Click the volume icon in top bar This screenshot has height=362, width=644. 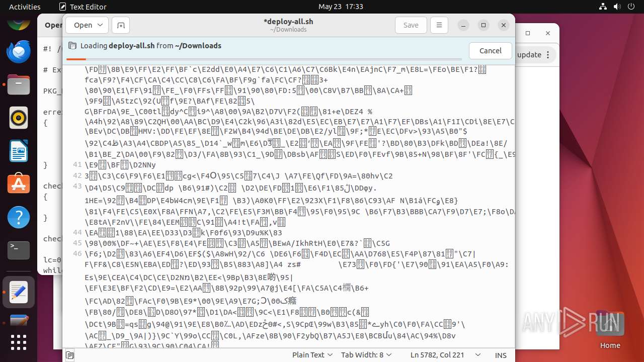616,7
